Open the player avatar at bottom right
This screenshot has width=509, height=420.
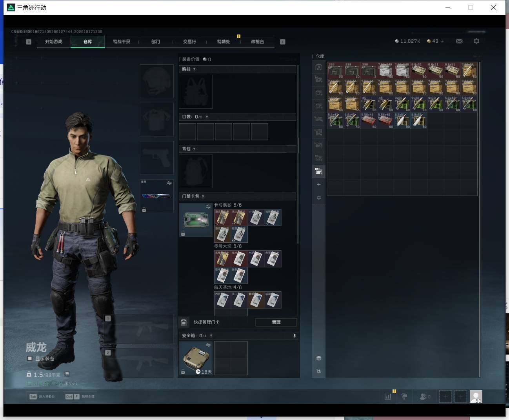point(476,396)
